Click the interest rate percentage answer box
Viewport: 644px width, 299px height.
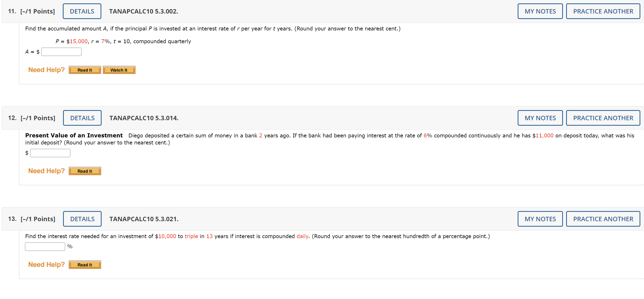(45, 246)
